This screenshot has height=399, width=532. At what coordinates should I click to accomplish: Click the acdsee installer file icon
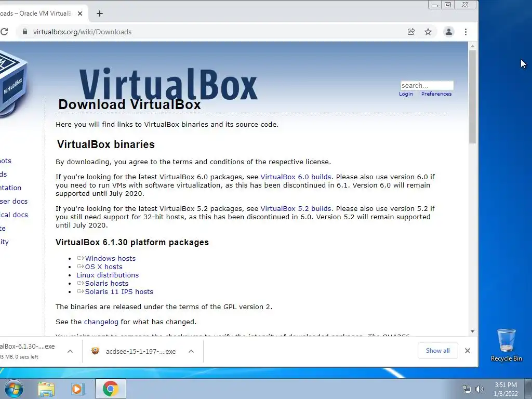coord(95,351)
